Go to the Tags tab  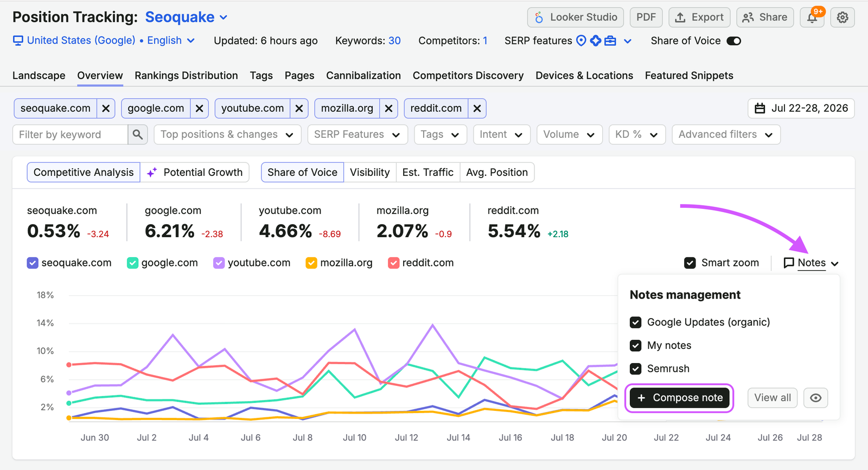[261, 75]
